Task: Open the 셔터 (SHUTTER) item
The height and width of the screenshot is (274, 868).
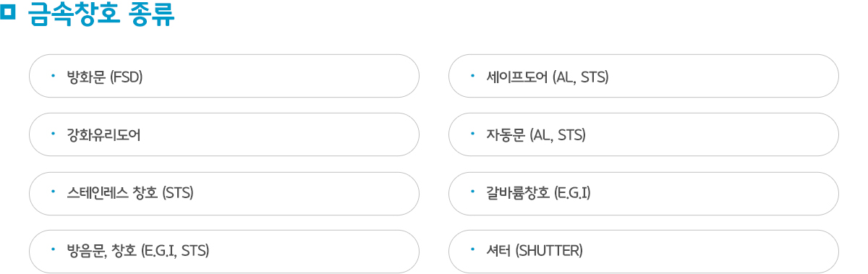Action: coord(644,251)
